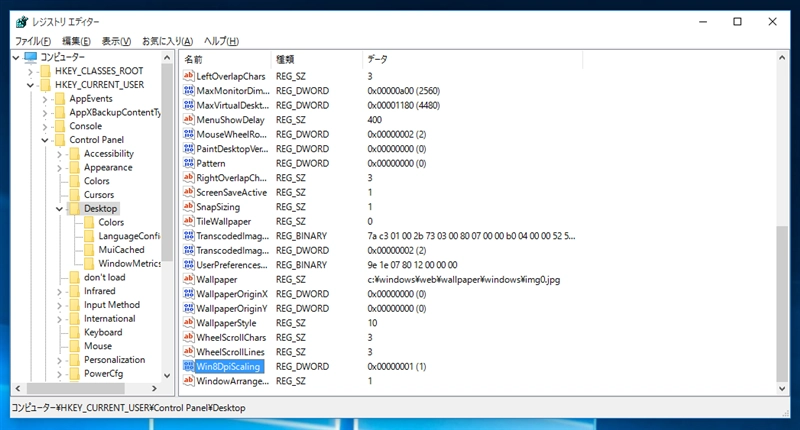Click the HKEY_CLASSES_ROOT folder icon
800x430 pixels.
(45, 71)
